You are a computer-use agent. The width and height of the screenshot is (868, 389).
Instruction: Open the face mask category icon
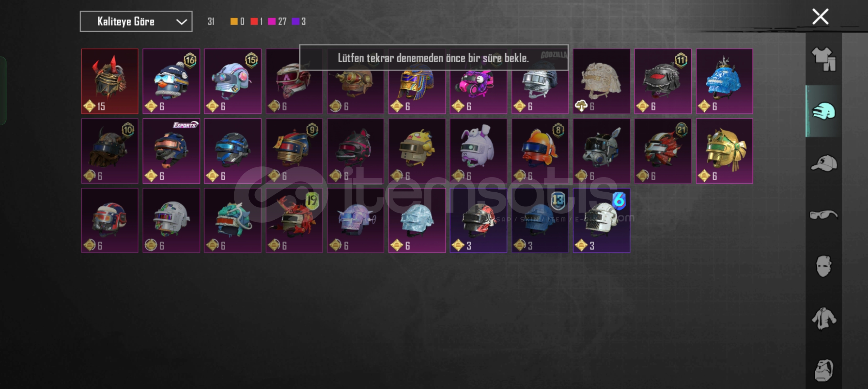(823, 266)
